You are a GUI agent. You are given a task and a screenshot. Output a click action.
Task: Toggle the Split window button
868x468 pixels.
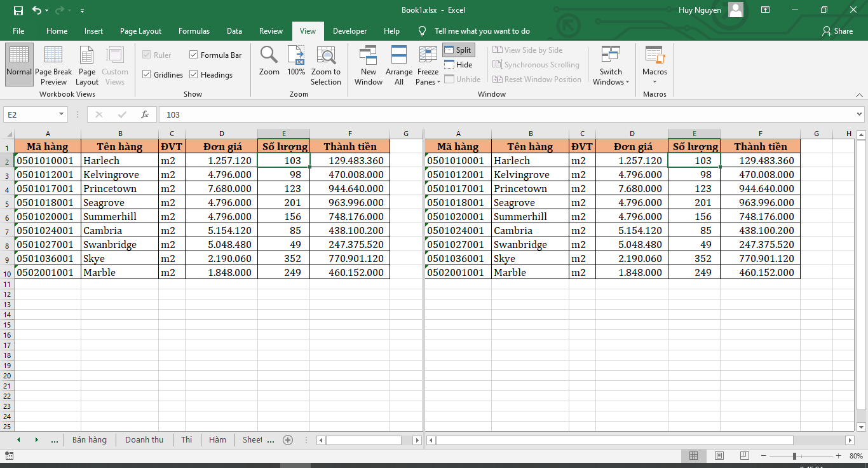(x=458, y=50)
